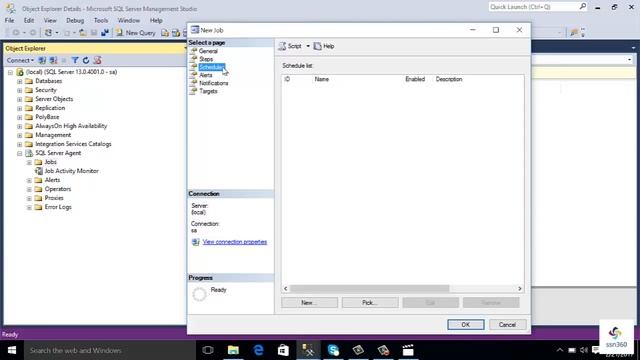Click the Name column header
640x360 pixels.
tap(322, 79)
